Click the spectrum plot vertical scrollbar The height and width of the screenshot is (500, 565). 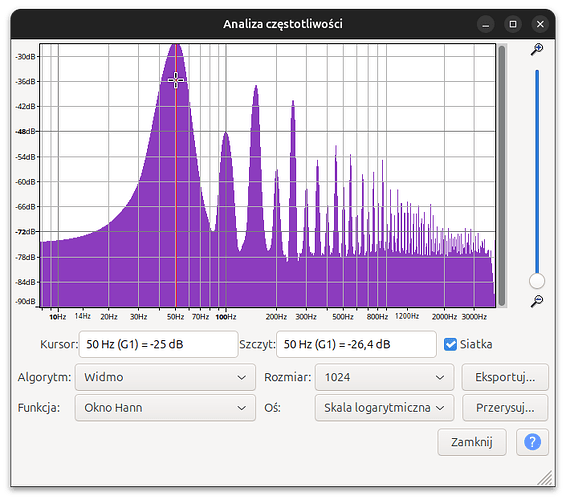click(x=502, y=175)
